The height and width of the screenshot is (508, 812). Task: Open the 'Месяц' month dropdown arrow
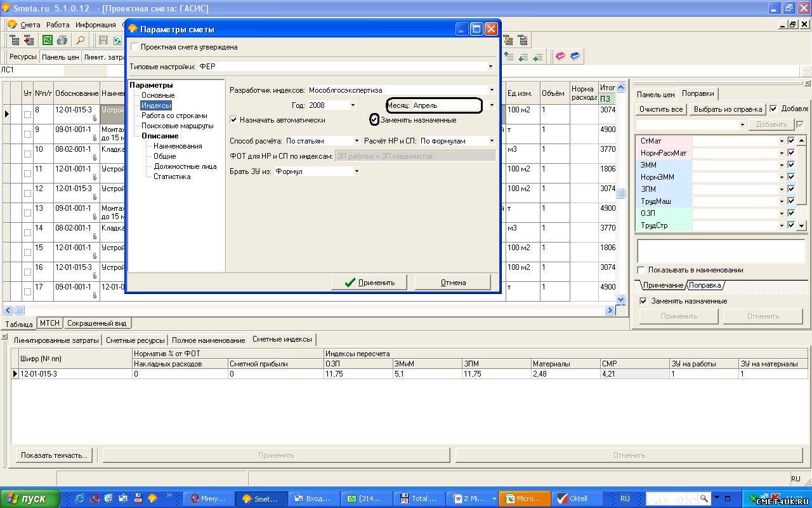[x=492, y=105]
